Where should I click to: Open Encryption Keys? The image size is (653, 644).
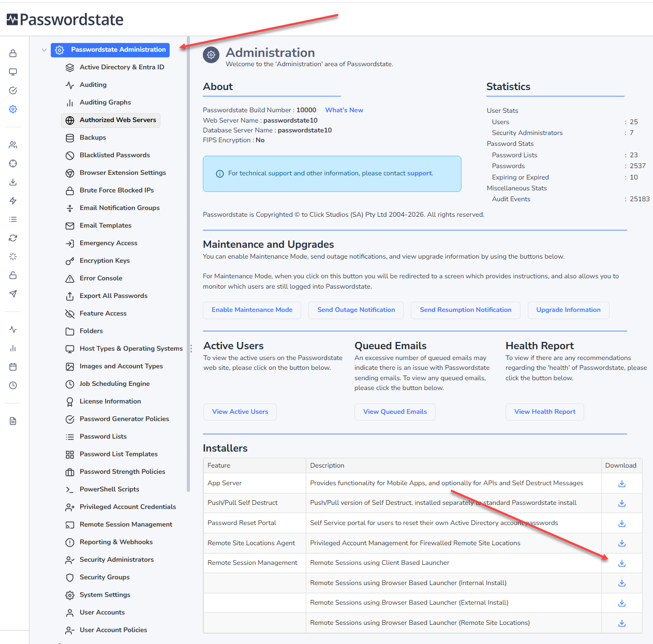click(x=98, y=261)
